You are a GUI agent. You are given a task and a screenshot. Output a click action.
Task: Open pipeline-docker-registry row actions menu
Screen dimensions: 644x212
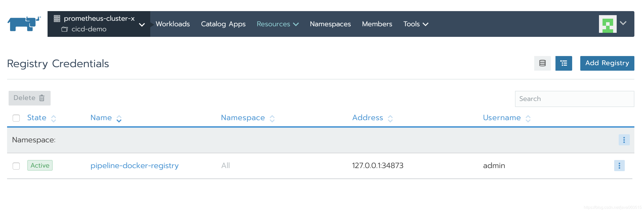[619, 166]
